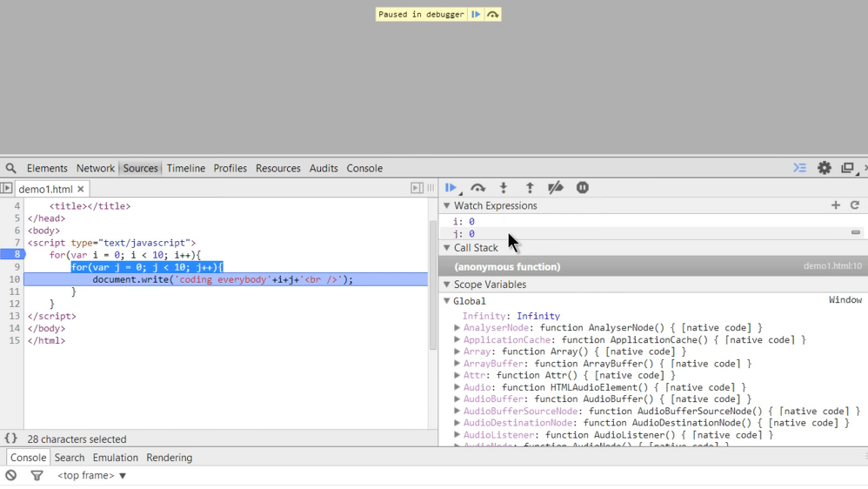Close the demo1.html file tab
This screenshot has width=868, height=489.
click(x=81, y=189)
